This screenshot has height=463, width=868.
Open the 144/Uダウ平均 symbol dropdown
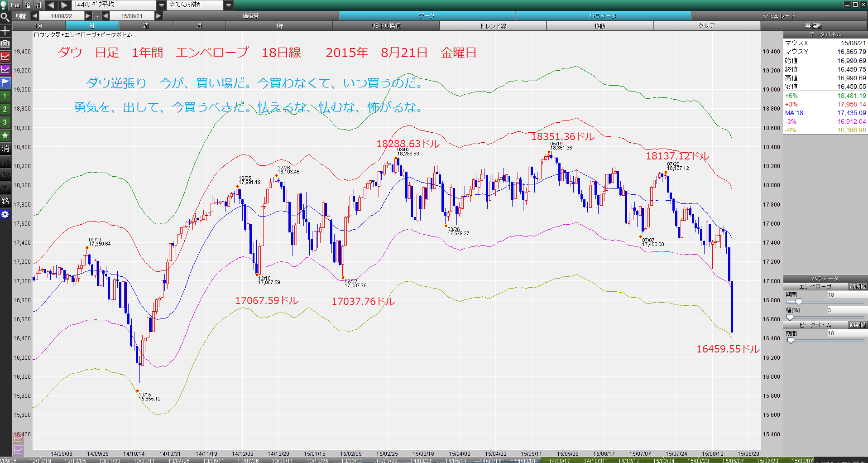coord(162,5)
